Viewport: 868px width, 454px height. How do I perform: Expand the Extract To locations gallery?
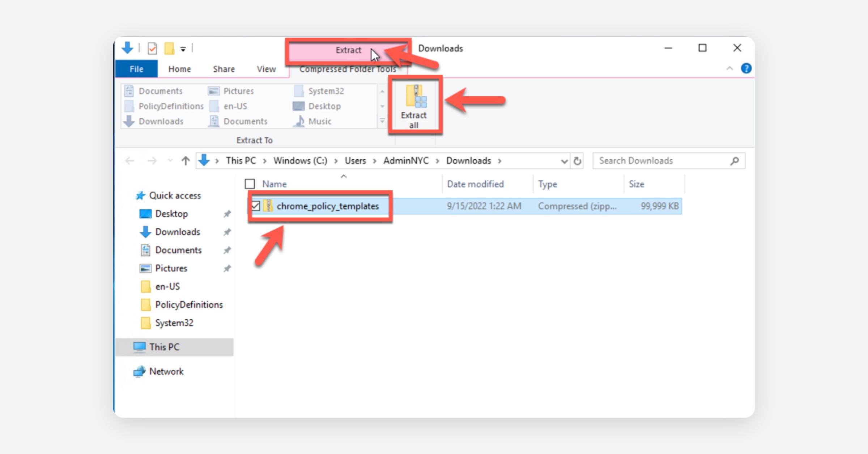pos(382,121)
